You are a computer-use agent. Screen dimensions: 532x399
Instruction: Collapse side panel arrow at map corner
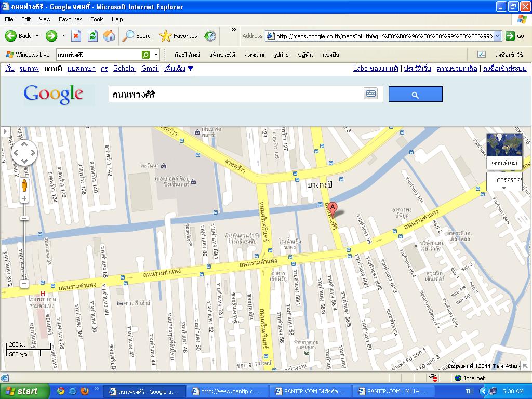coord(5,131)
